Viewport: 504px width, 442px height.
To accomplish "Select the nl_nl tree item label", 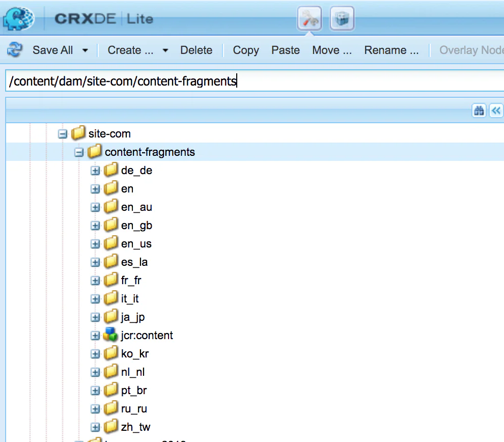I will [x=133, y=372].
